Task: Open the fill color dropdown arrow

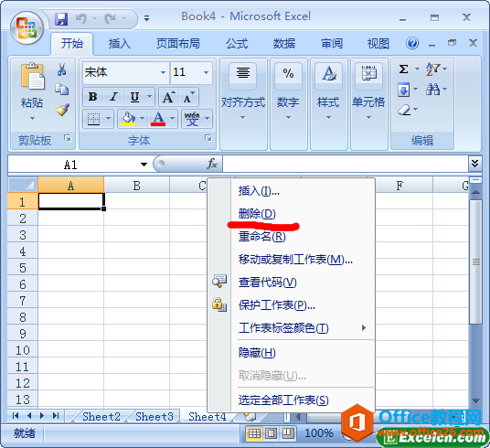Action: pyautogui.click(x=143, y=119)
